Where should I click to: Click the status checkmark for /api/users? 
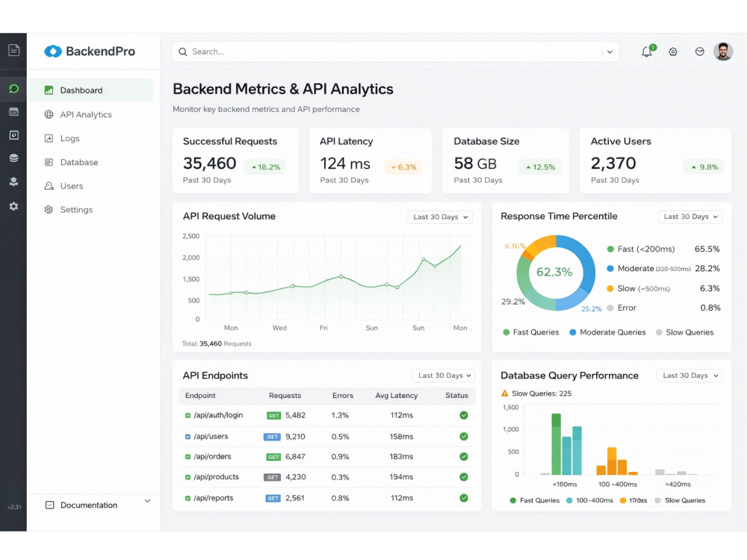pyautogui.click(x=464, y=436)
